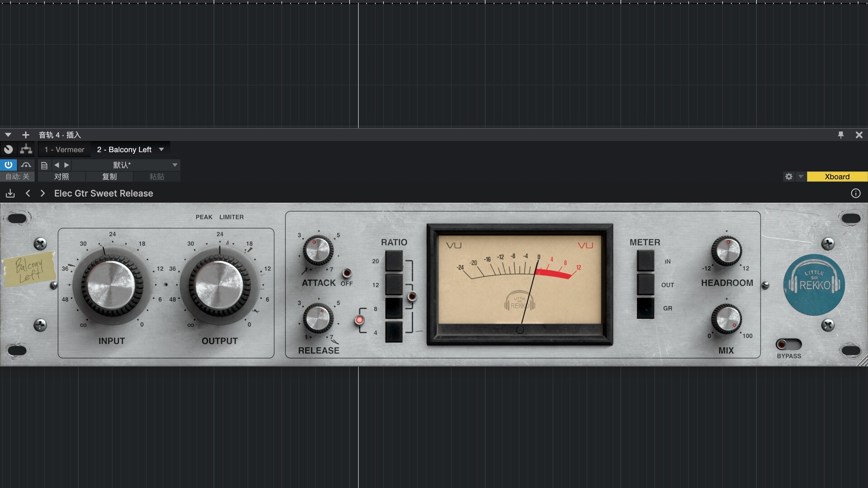Expand the Balcony Left insert dropdown
The image size is (868, 488).
click(161, 150)
